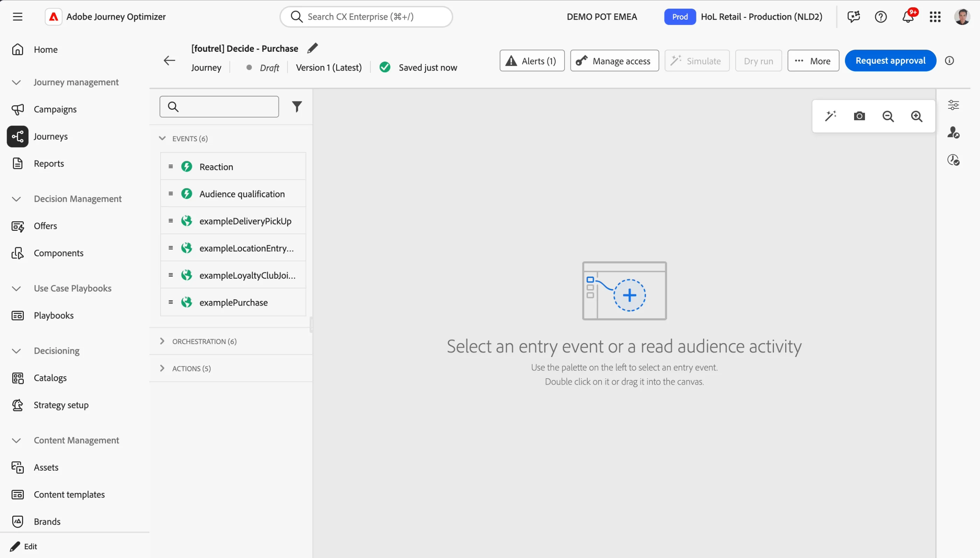Open the clock-check icon in right rail

coord(953,160)
